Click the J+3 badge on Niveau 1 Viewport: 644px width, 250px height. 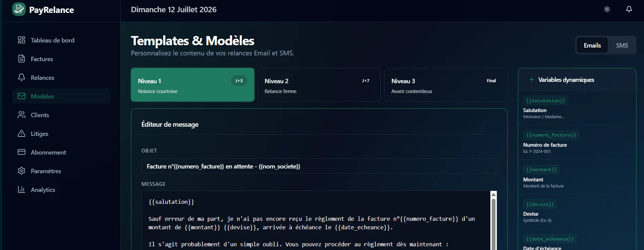click(x=239, y=81)
